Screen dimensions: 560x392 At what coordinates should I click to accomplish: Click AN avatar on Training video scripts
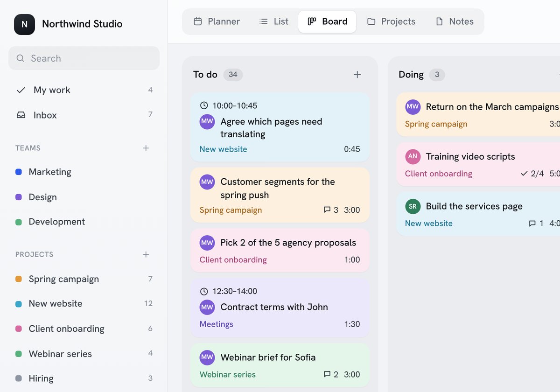click(x=413, y=157)
